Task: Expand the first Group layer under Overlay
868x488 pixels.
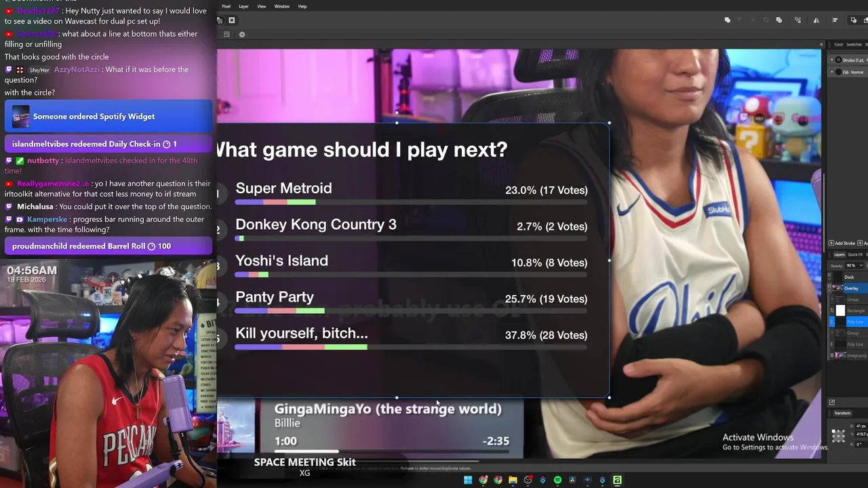Action: pos(832,299)
